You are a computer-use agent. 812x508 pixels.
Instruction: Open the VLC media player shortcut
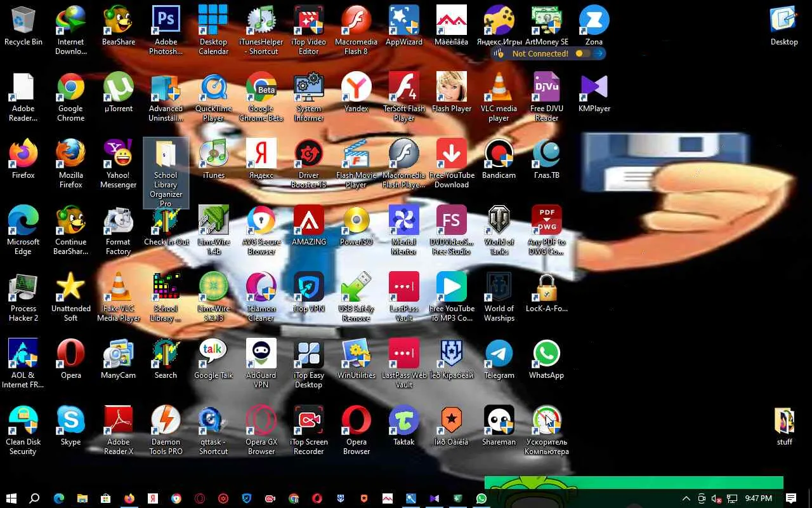point(499,97)
